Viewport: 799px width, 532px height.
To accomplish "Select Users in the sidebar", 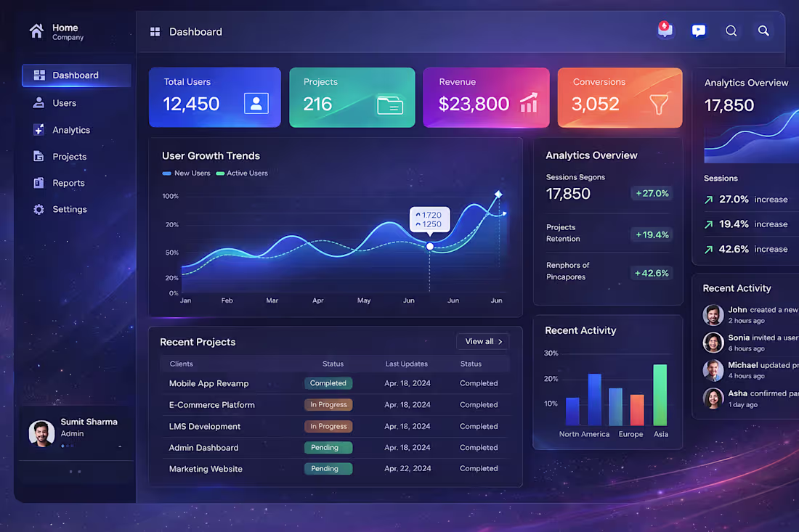I will point(64,102).
